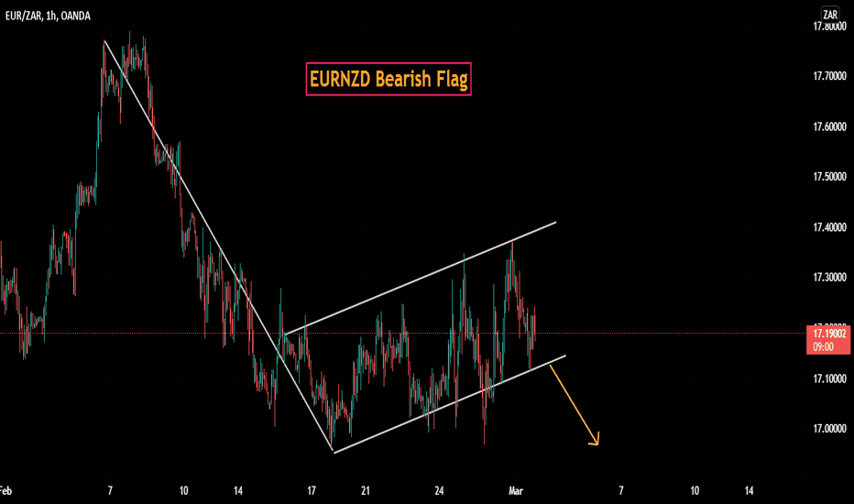This screenshot has width=854, height=504.
Task: Click the 17.30000 price axis label
Action: coord(829,278)
